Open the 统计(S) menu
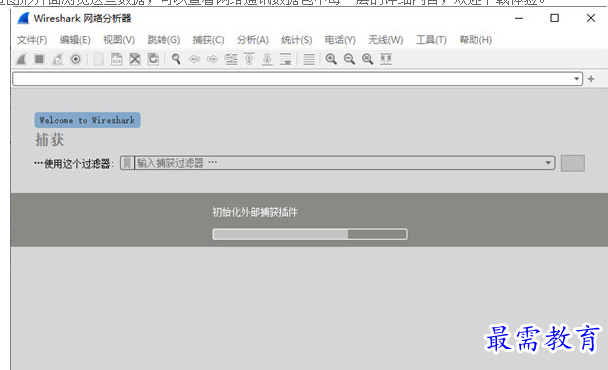 [x=297, y=40]
